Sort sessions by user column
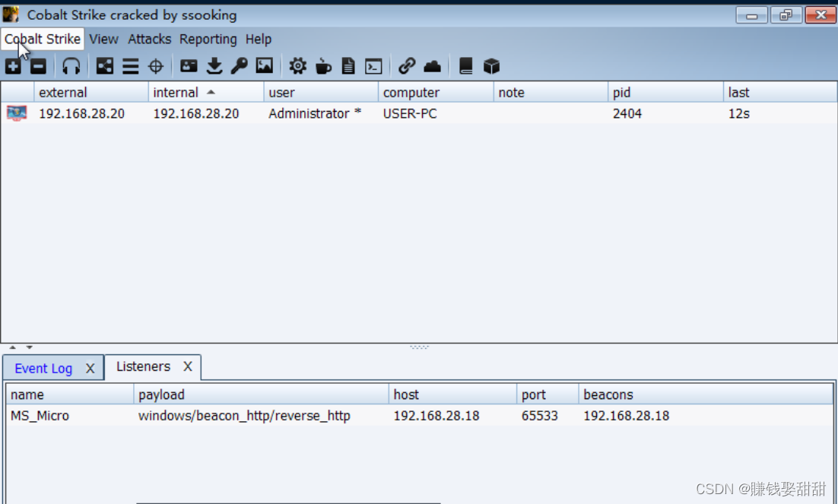The height and width of the screenshot is (504, 838). pos(321,93)
